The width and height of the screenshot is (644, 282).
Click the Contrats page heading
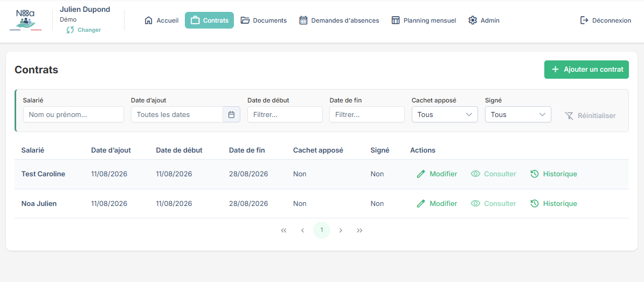[x=37, y=70]
